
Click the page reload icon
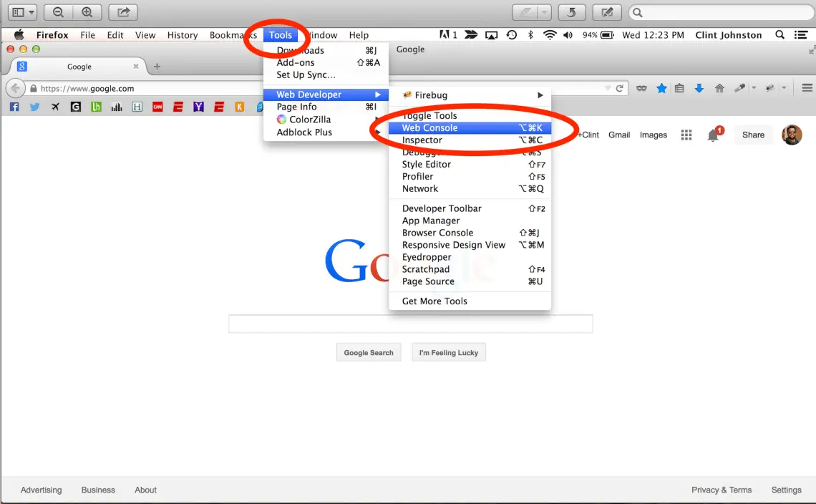click(619, 89)
